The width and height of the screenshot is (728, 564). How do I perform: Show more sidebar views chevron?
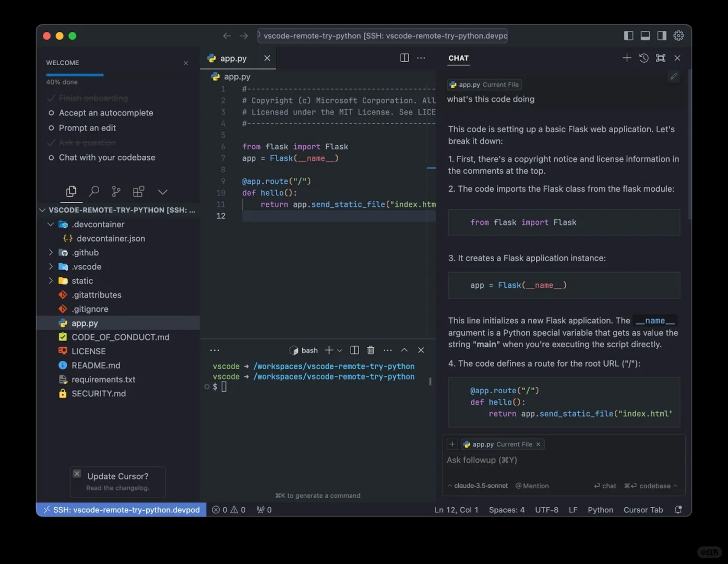(x=163, y=192)
